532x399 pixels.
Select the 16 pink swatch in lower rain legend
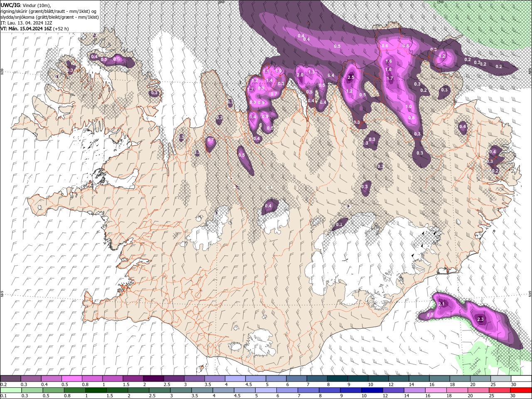[436, 390]
